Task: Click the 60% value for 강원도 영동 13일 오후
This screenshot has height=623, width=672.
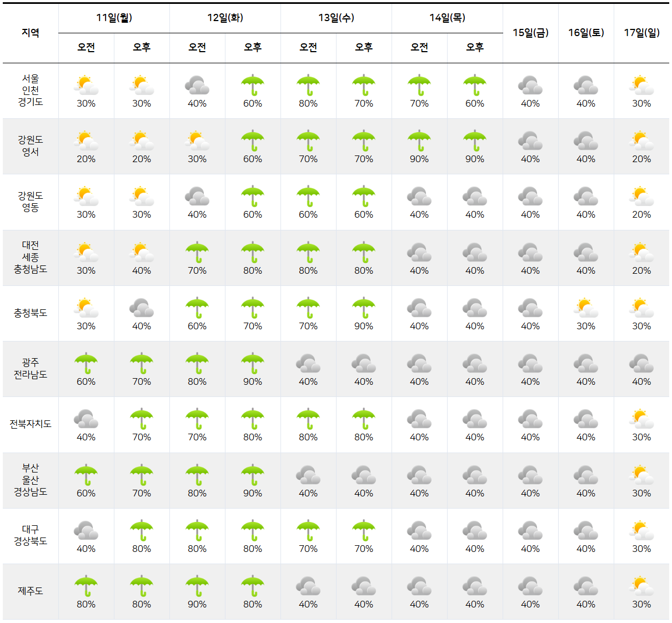Action: (364, 215)
